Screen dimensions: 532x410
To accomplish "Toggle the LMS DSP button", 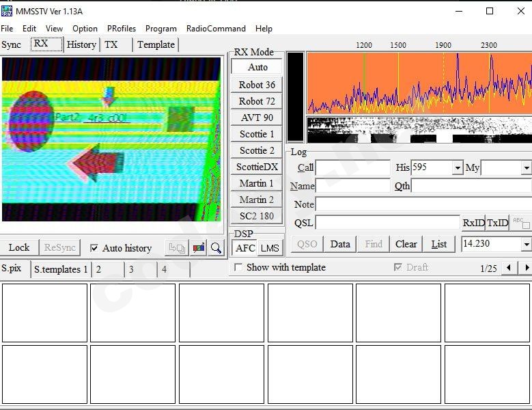I will (x=270, y=248).
